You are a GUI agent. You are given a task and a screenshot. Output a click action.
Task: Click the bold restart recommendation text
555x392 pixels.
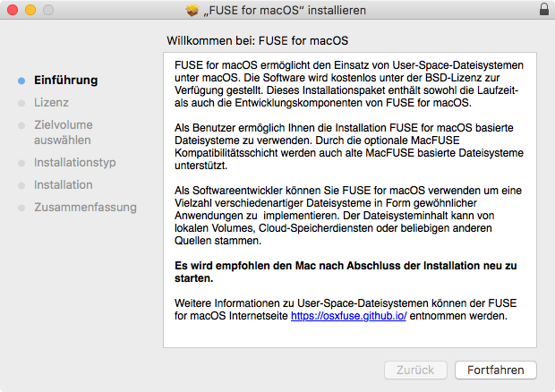click(346, 272)
